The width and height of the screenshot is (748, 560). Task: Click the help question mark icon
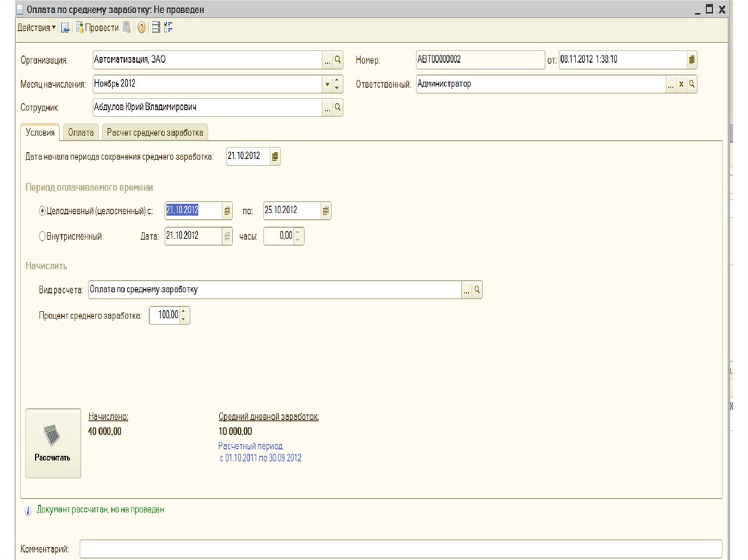142,28
